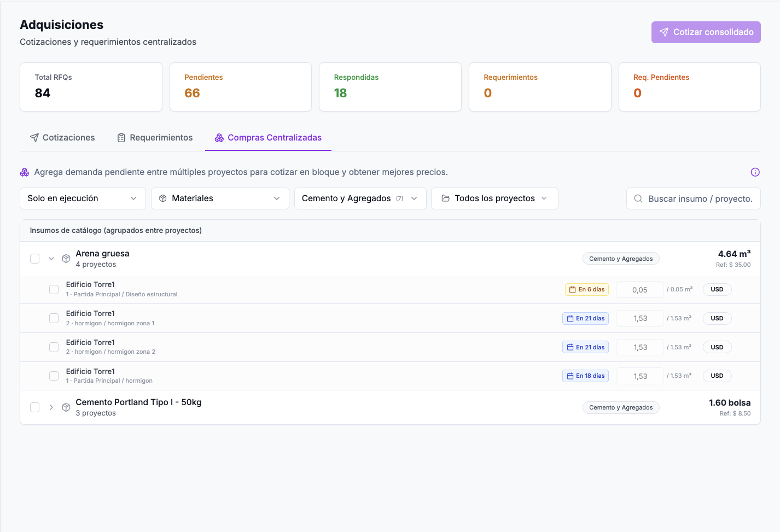Check the Diseño estructural row checkbox

[54, 289]
